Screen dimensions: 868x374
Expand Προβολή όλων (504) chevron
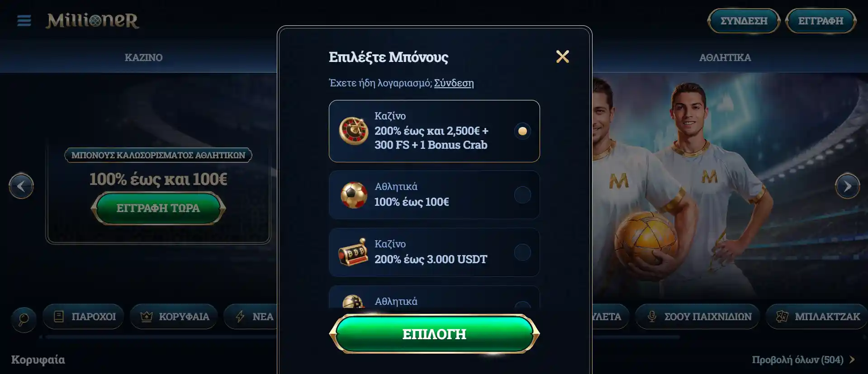click(x=852, y=360)
